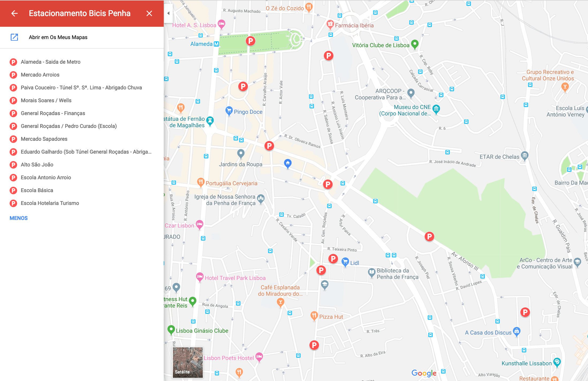The image size is (588, 381).
Task: Open Alameda metro station icon
Action: click(216, 44)
